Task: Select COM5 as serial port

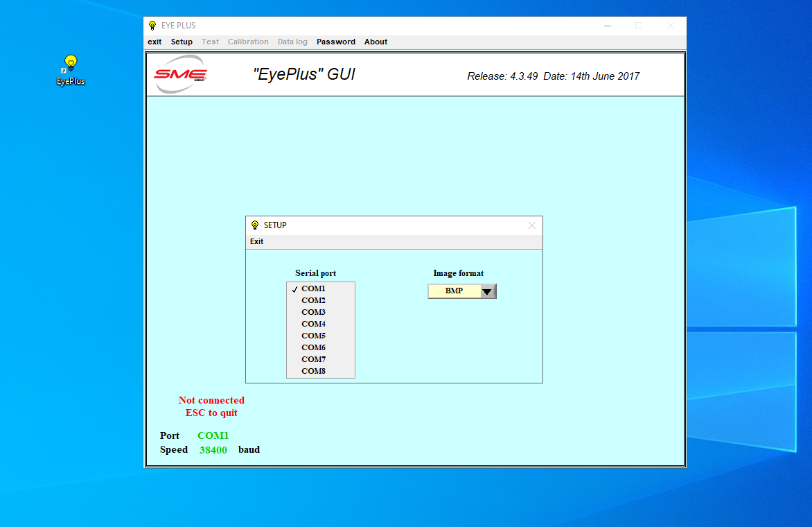Action: point(313,336)
